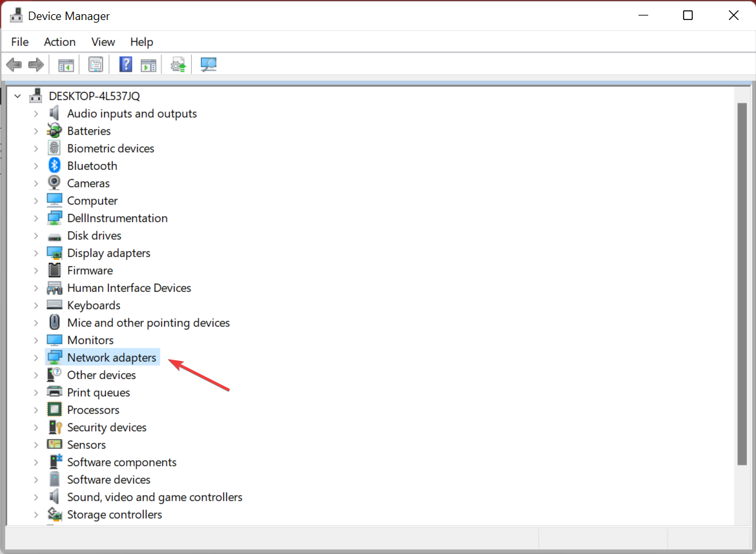Expand the DellInstrumentation category
This screenshot has width=756, height=554.
(x=36, y=218)
